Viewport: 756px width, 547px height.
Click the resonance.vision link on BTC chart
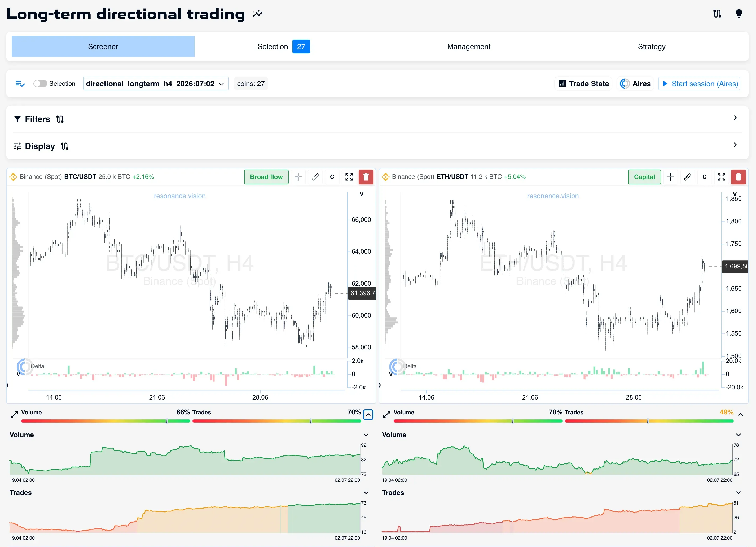click(x=180, y=196)
